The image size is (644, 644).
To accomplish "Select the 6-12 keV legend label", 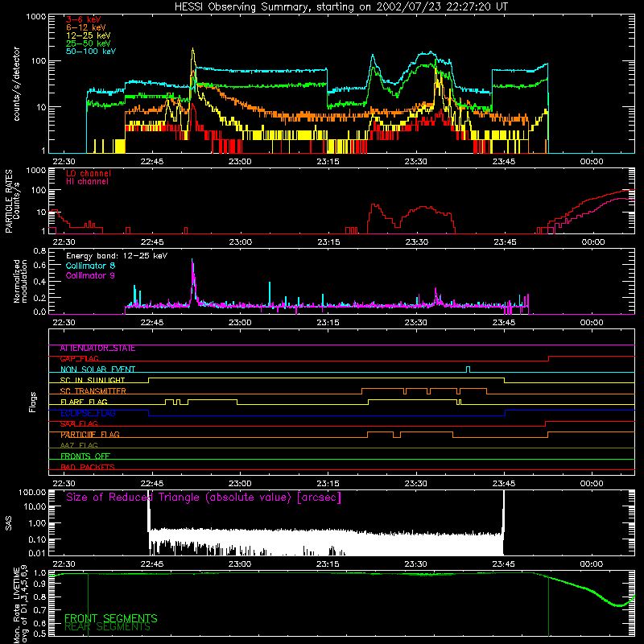I will click(86, 27).
